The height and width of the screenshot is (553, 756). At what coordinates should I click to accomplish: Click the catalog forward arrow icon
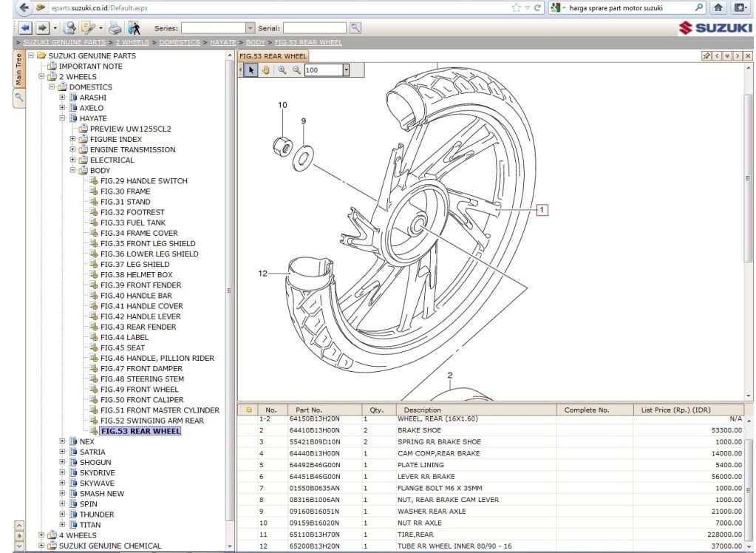[42, 28]
